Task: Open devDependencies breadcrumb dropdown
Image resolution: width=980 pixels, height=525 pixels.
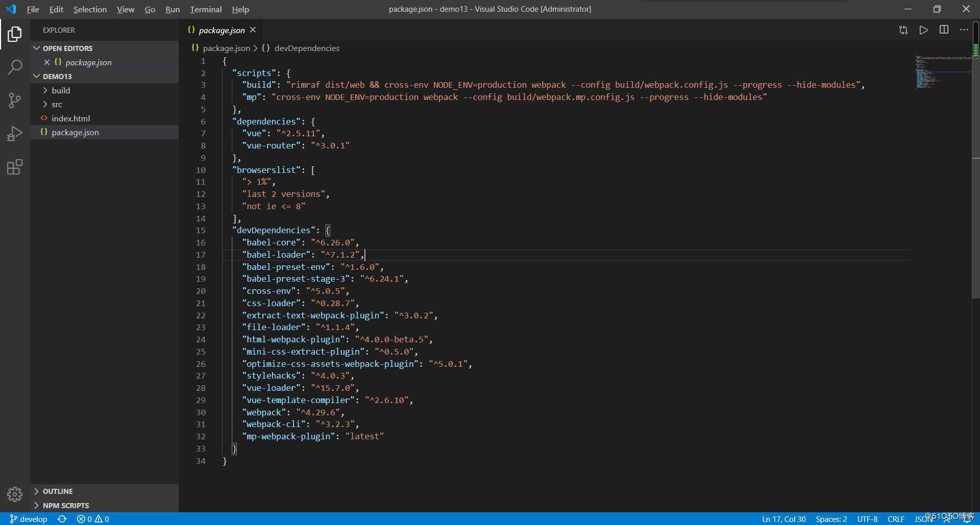Action: coord(307,48)
